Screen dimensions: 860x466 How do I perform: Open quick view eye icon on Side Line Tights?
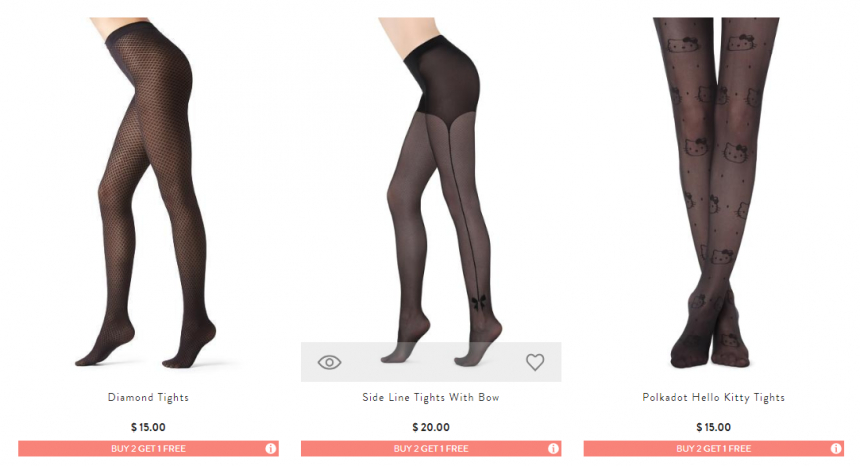[329, 362]
